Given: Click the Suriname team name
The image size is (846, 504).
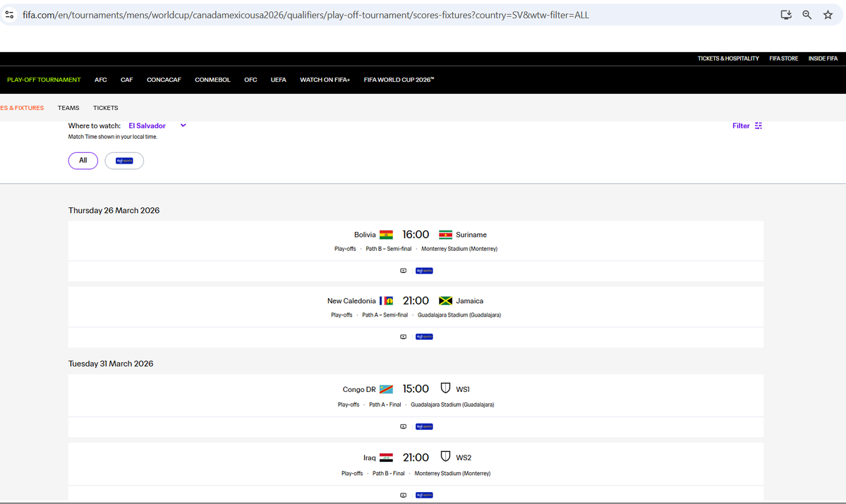Looking at the screenshot, I should click(471, 235).
